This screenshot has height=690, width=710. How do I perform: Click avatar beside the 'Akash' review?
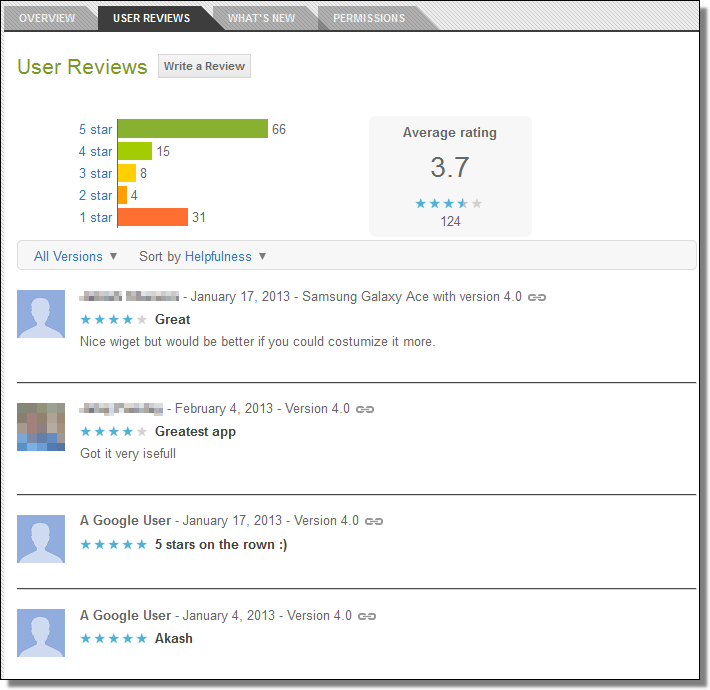click(x=41, y=633)
